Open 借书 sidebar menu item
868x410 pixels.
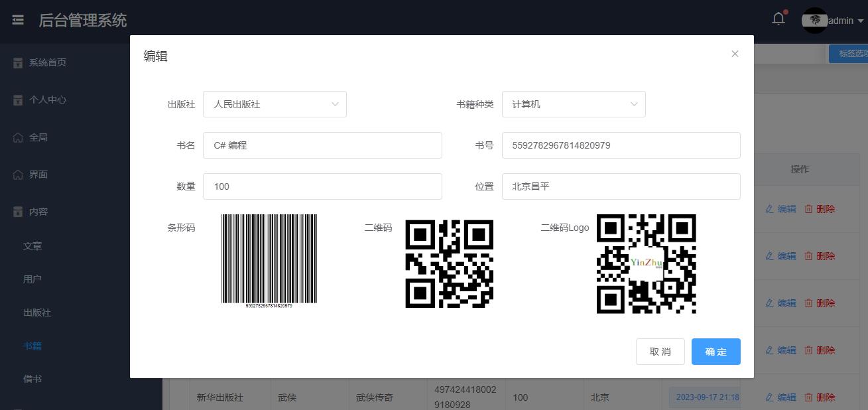point(32,379)
